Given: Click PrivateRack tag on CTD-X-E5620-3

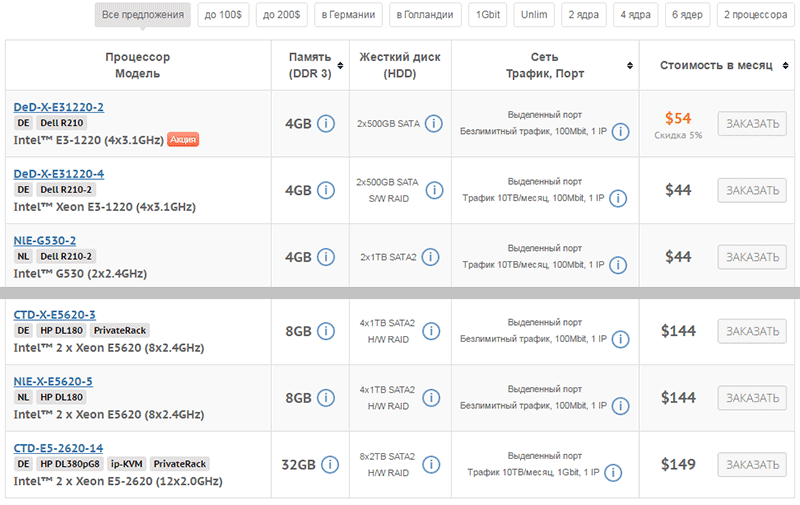Looking at the screenshot, I should pyautogui.click(x=120, y=331).
